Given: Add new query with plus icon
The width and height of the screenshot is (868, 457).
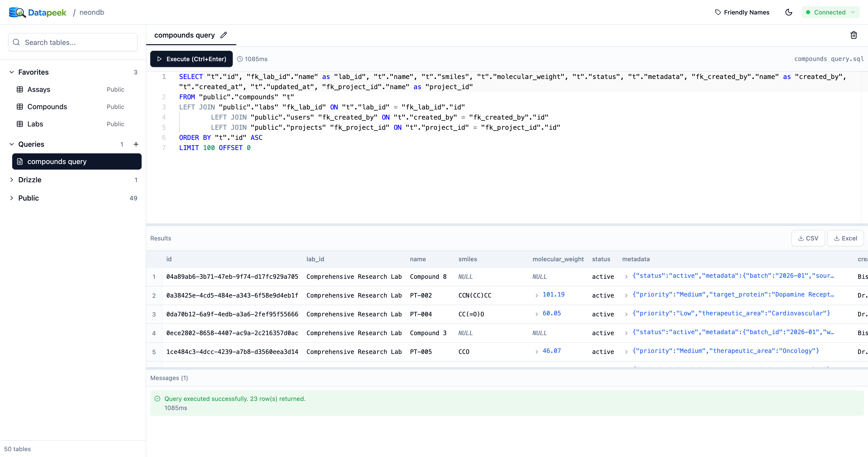Looking at the screenshot, I should click(136, 144).
